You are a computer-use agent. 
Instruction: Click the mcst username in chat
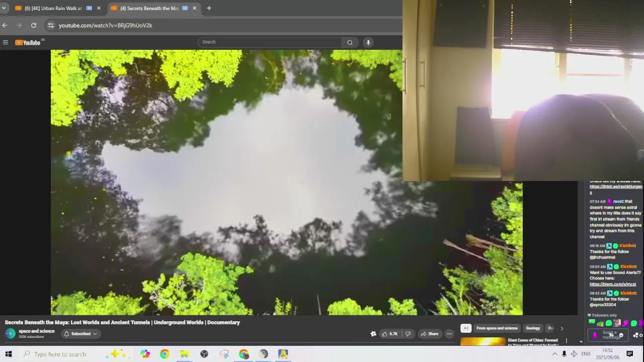pos(618,202)
